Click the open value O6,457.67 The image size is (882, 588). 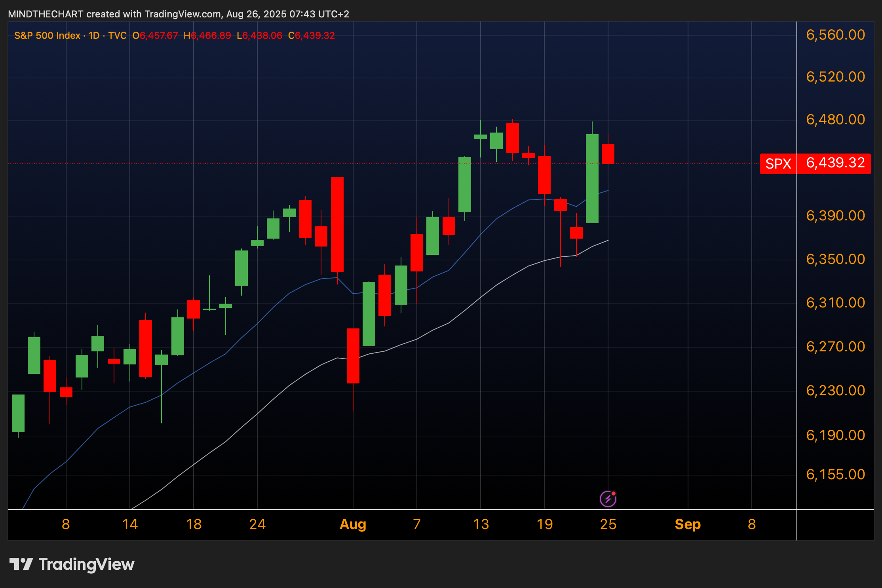tap(155, 36)
